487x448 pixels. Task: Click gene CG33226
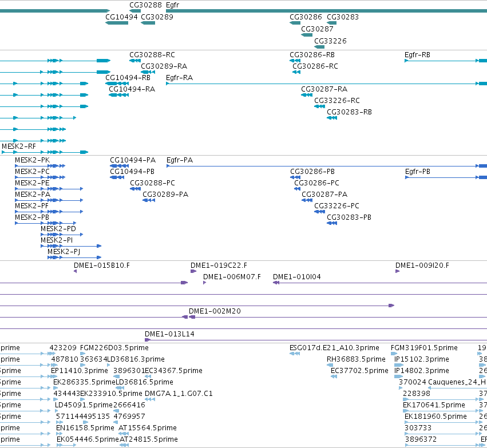click(x=319, y=47)
